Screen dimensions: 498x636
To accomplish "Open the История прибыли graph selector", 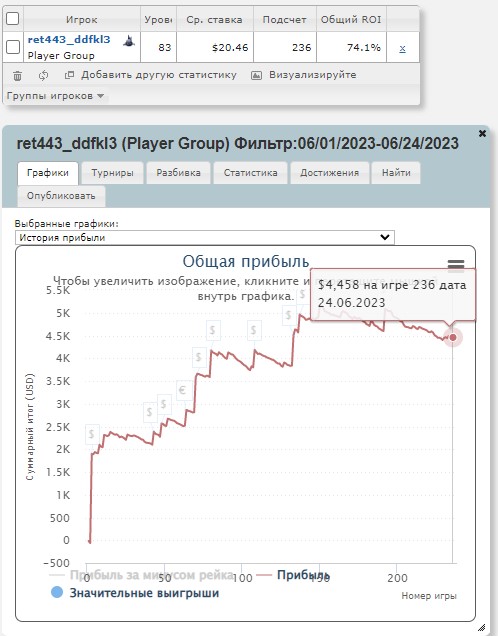I will [204, 238].
